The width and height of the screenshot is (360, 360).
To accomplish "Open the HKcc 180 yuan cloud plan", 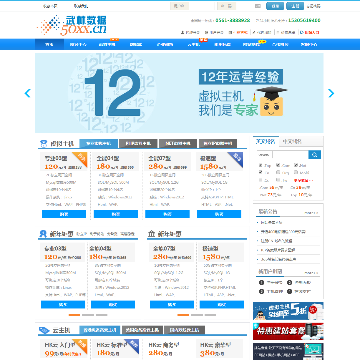I will (x=115, y=349).
